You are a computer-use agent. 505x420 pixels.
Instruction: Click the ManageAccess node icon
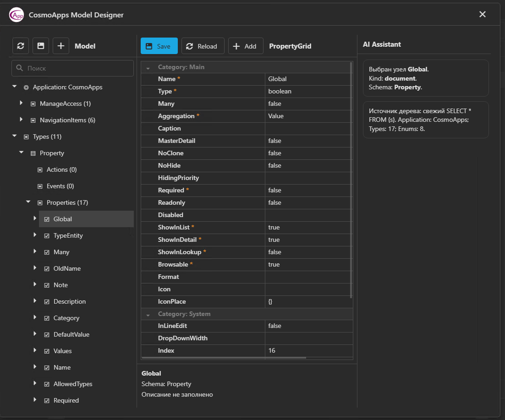33,104
